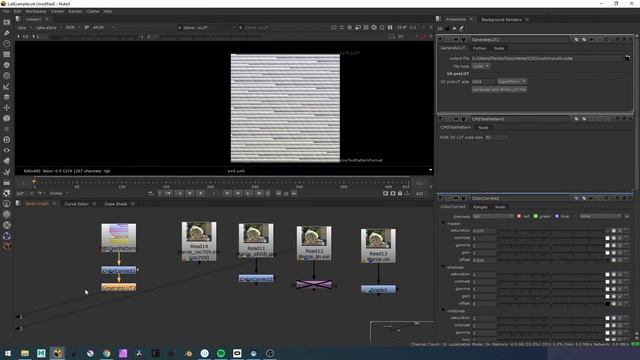Select the Read14 node thumbnail
Image resolution: width=640 pixels, height=360 pixels.
point(199,241)
